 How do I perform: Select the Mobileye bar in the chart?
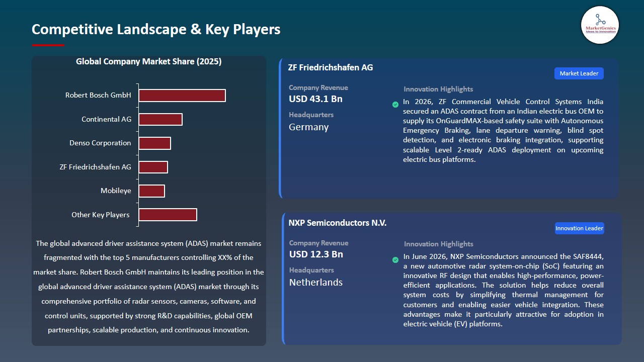click(152, 191)
